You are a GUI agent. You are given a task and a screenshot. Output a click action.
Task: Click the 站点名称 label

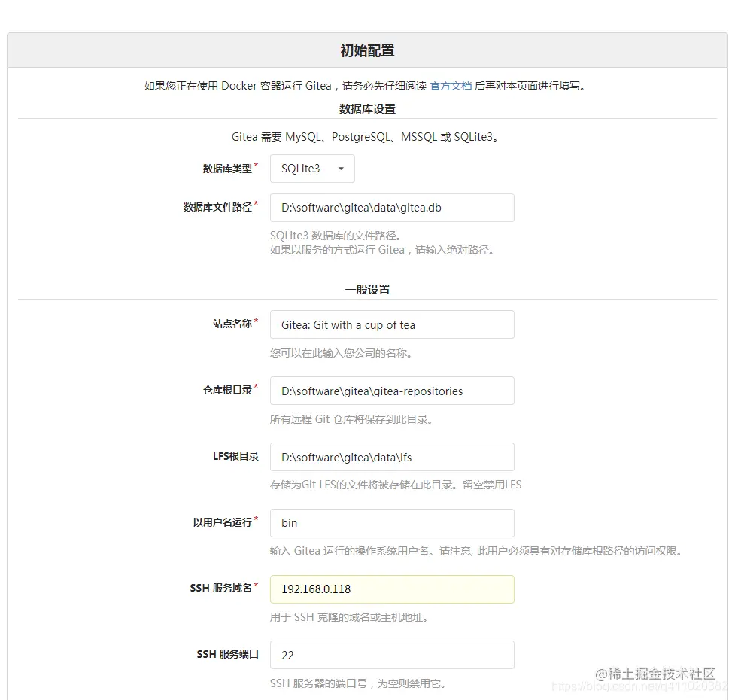click(x=232, y=324)
